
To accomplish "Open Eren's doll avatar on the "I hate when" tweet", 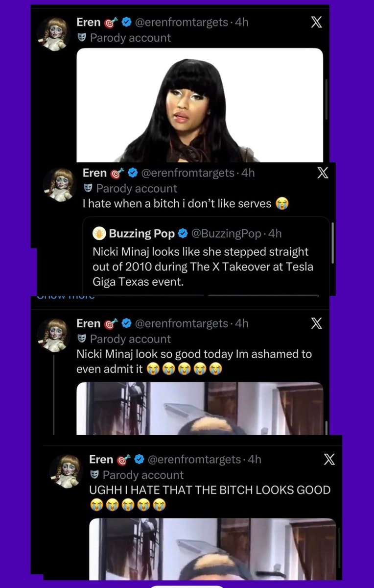I will pos(60,185).
